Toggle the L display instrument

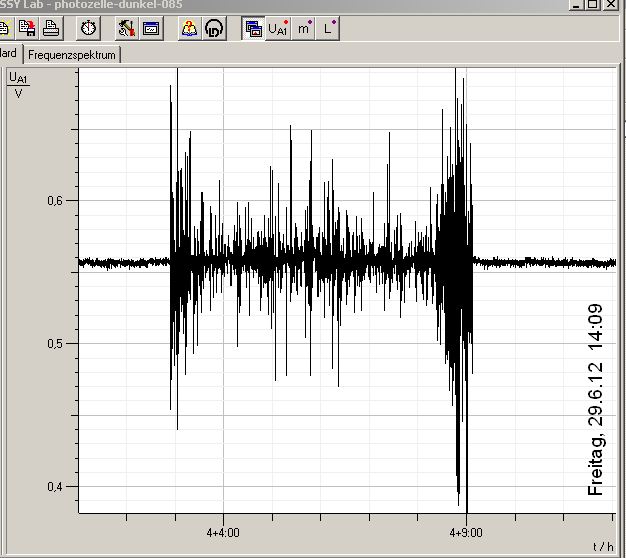tap(328, 28)
